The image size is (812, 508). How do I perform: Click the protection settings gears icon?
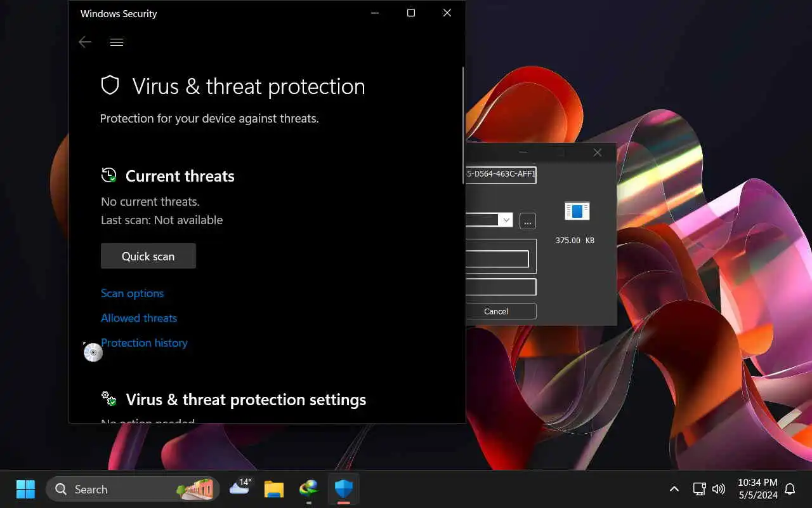pos(109,399)
